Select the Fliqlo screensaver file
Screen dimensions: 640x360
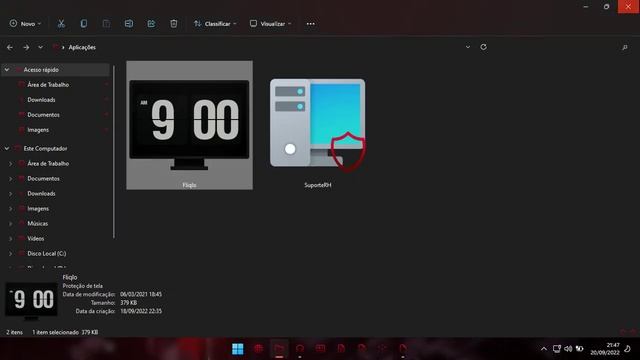click(x=189, y=125)
